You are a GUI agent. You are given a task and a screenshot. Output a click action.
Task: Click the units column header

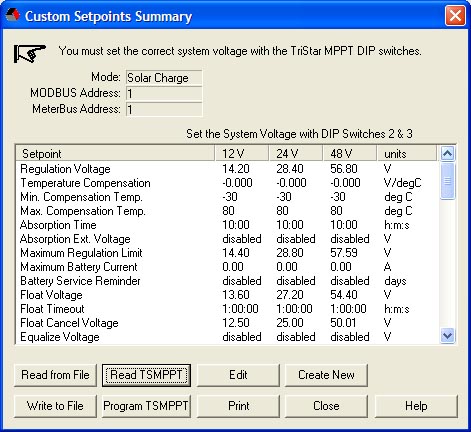tap(407, 154)
